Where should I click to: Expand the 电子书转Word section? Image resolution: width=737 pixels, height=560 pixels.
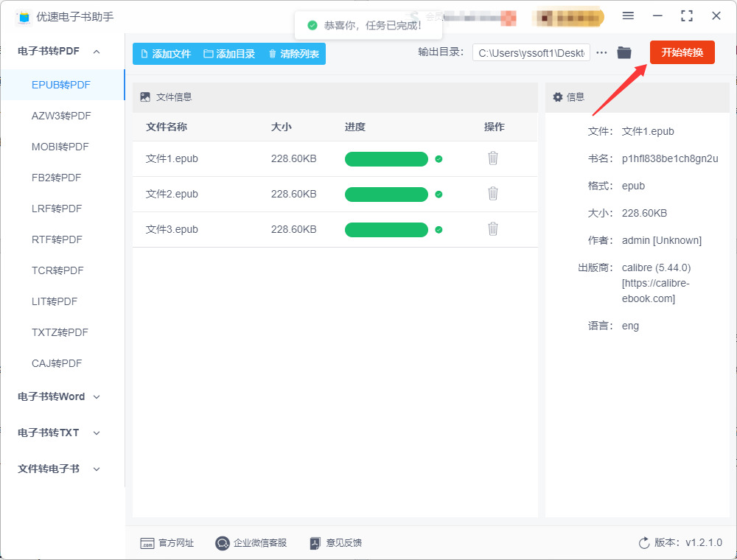[59, 397]
